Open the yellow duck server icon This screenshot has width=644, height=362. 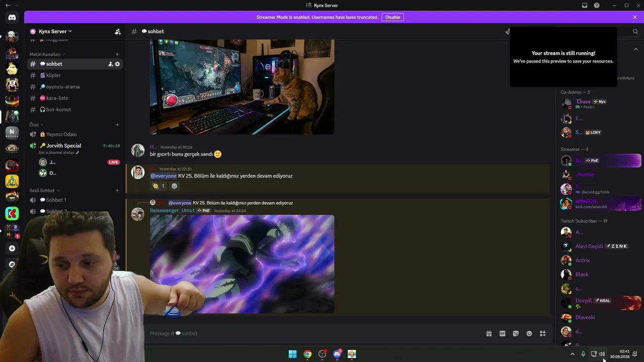(x=12, y=68)
